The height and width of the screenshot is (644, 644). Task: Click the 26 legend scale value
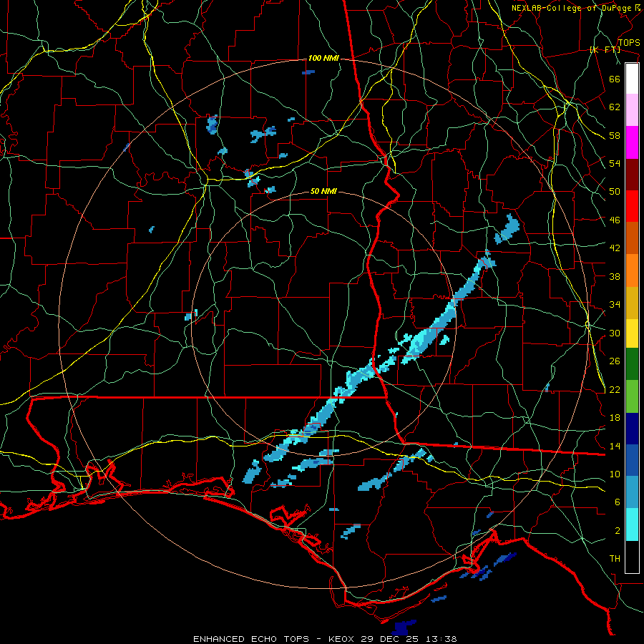click(615, 361)
